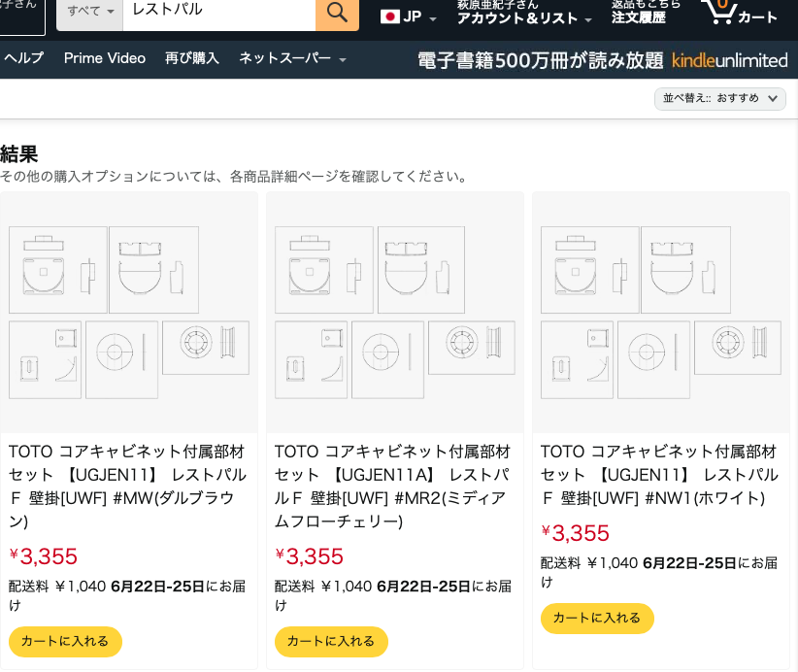This screenshot has height=672, width=798.
Task: Open product image for UGJEN11A #MR2 item
Action: coord(395,312)
